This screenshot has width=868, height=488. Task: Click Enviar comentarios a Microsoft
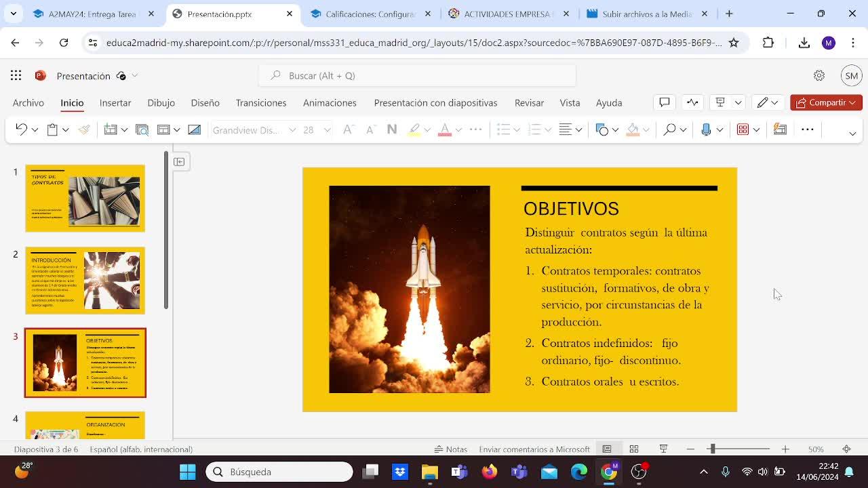point(534,449)
